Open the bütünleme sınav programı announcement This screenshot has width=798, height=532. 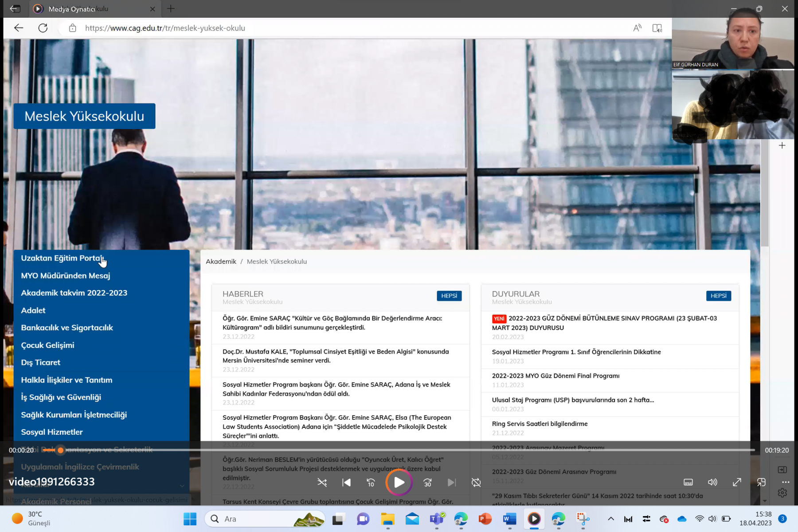click(604, 323)
